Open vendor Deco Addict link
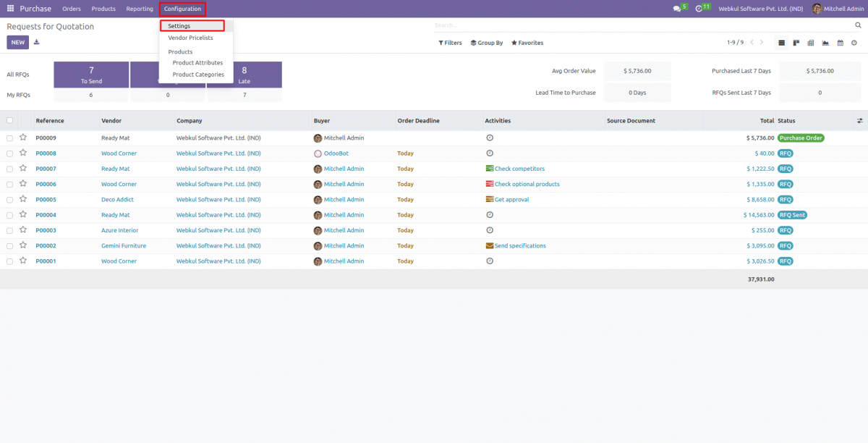 point(117,199)
